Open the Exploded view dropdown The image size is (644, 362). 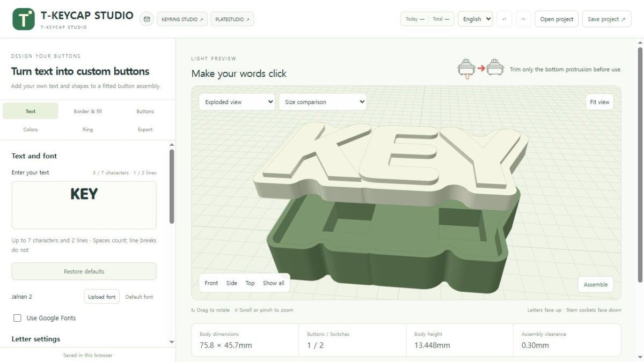[237, 102]
